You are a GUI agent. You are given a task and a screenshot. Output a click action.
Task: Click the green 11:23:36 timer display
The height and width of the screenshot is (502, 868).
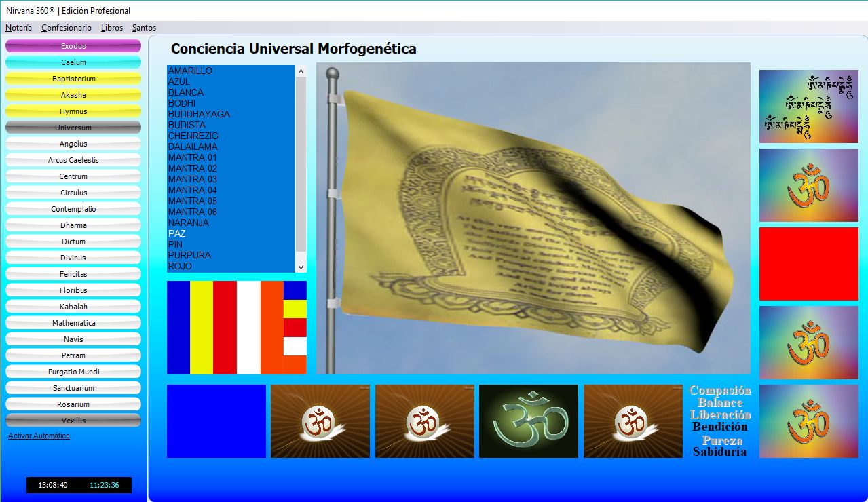click(x=105, y=485)
